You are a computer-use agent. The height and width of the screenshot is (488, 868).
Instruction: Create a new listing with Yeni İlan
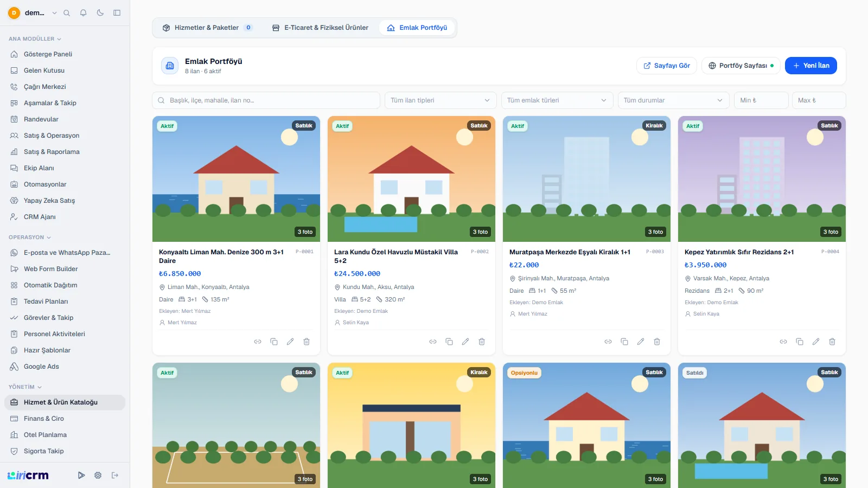tap(811, 66)
